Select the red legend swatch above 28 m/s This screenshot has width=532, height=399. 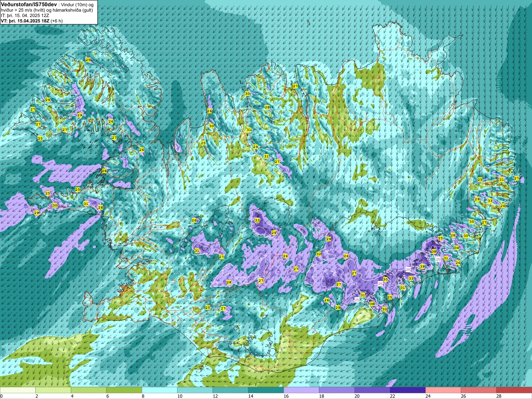tap(514, 390)
